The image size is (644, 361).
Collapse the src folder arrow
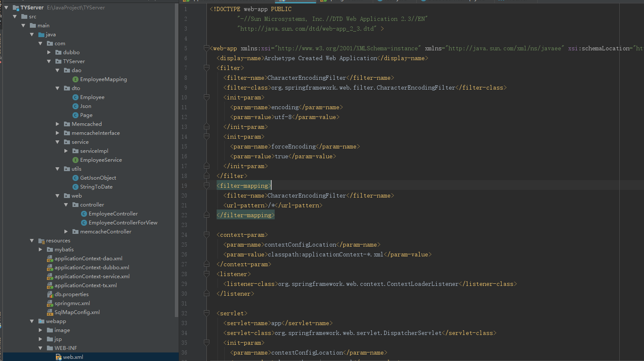(15, 17)
